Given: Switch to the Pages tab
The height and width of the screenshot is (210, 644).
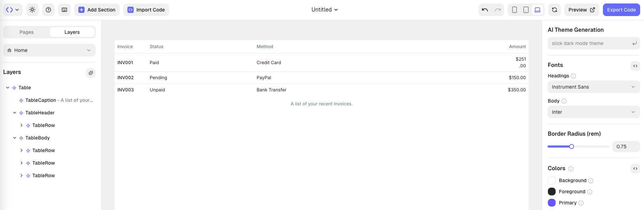Looking at the screenshot, I should tap(26, 32).
